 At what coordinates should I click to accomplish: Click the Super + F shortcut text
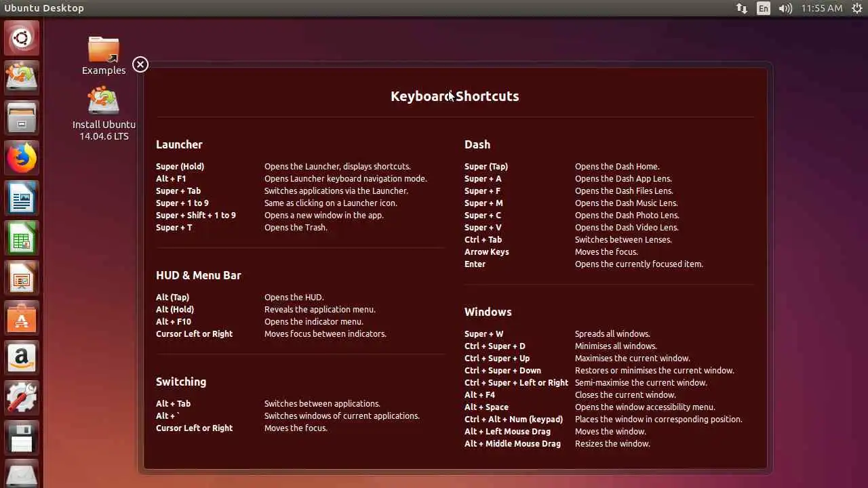coord(483,190)
